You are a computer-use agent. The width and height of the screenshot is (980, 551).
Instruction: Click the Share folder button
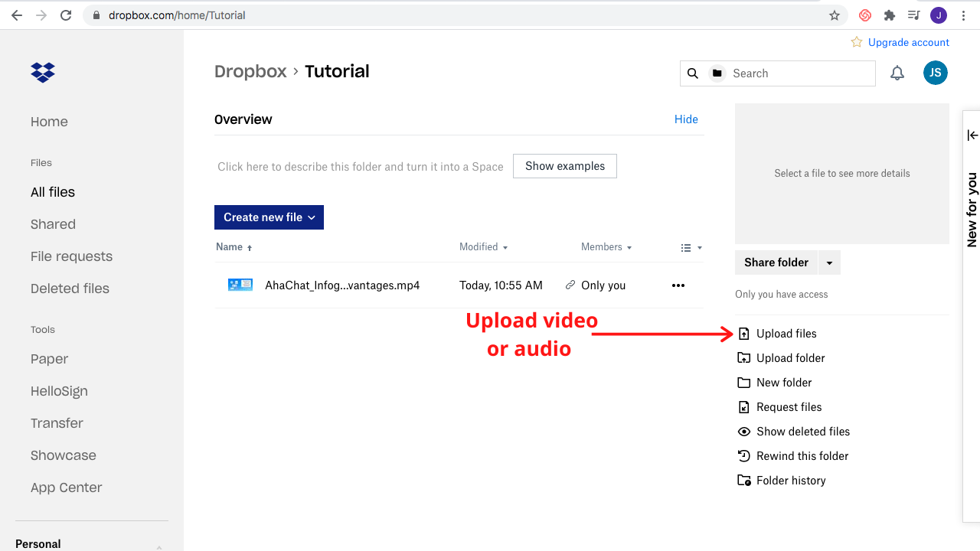(776, 262)
